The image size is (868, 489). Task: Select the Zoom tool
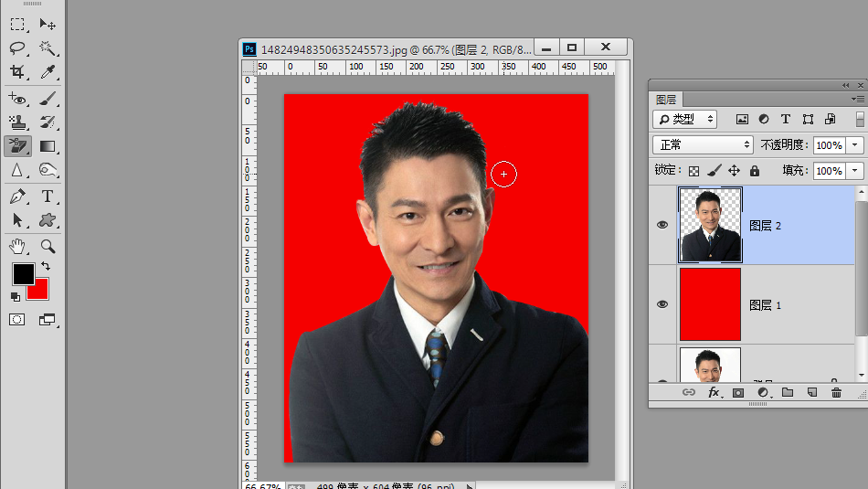coord(47,246)
